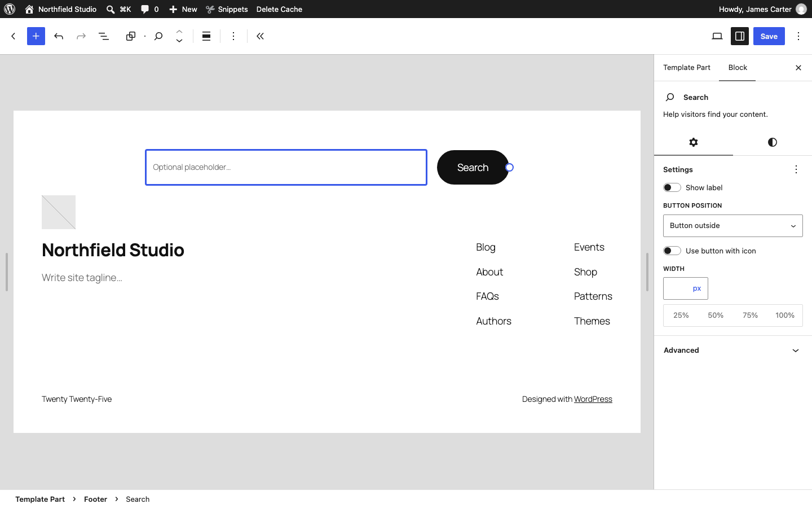The width and height of the screenshot is (812, 508).
Task: Open the block toolbar options menu
Action: point(233,36)
